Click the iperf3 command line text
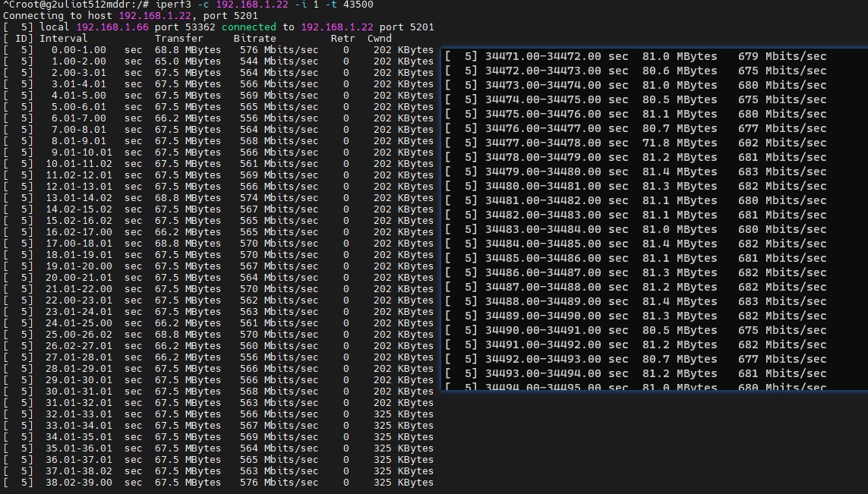Image resolution: width=868 pixels, height=494 pixels. pyautogui.click(x=264, y=5)
